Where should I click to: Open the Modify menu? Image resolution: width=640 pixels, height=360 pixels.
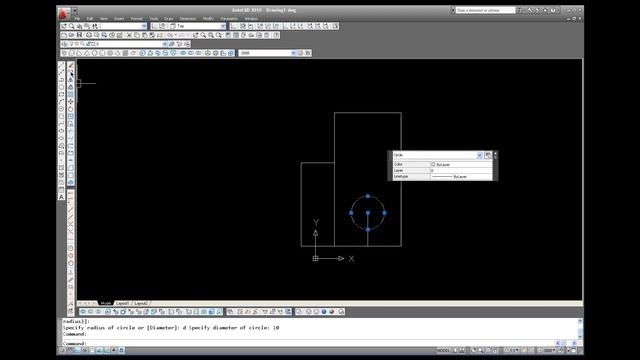pos(208,18)
